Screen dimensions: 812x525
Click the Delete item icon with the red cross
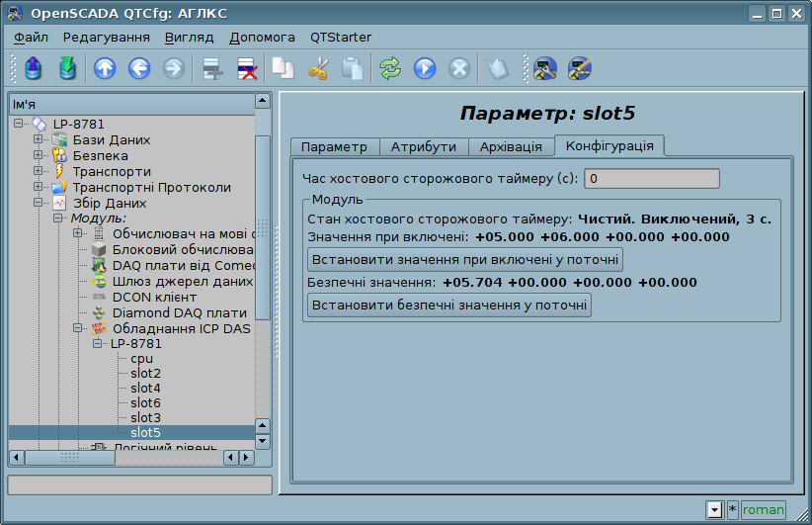247,69
